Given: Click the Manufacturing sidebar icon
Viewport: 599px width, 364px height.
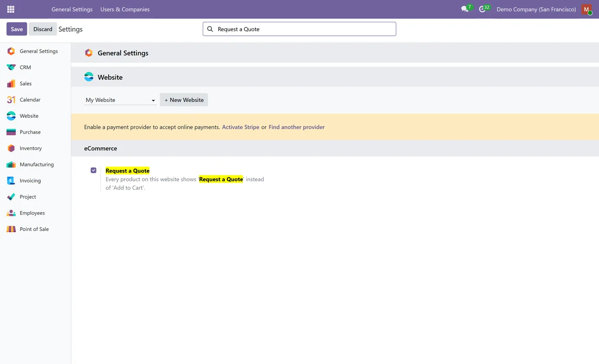Looking at the screenshot, I should coord(11,165).
